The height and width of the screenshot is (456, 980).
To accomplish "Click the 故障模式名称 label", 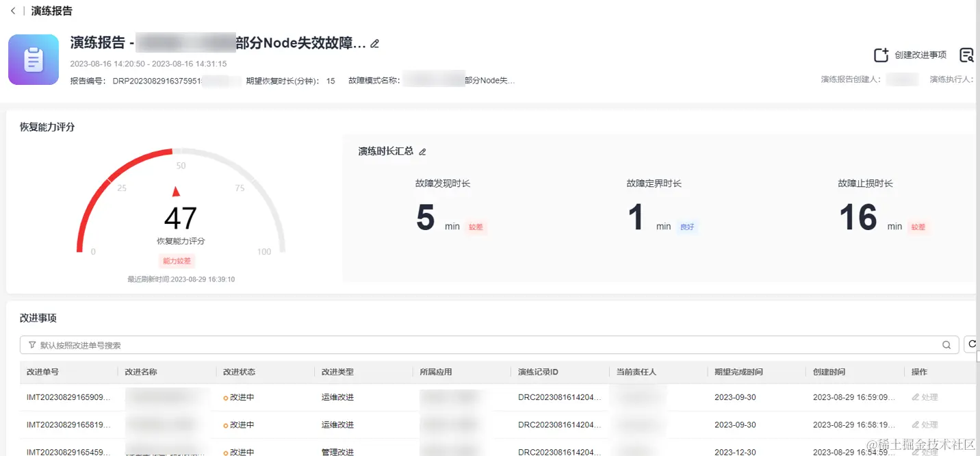I will coord(374,81).
